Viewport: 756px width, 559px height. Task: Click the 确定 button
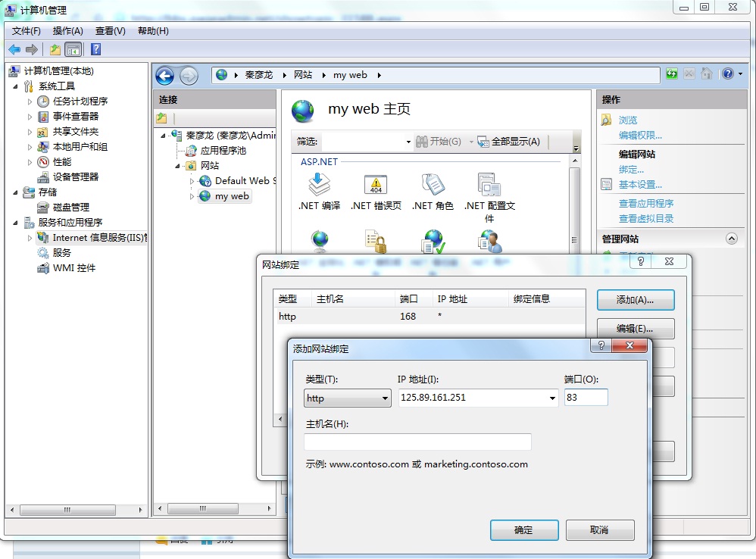[523, 530]
